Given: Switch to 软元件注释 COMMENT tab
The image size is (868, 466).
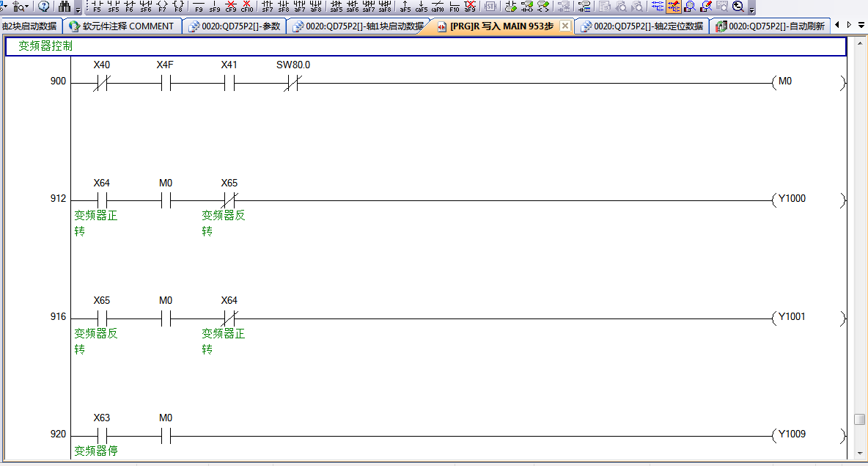Looking at the screenshot, I should tap(122, 26).
